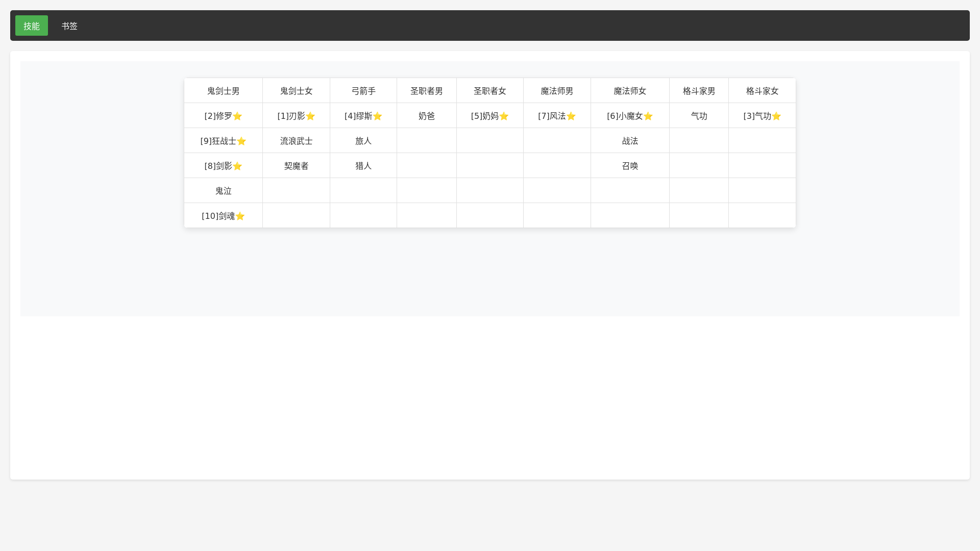Select the 奶爸 cell

427,116
